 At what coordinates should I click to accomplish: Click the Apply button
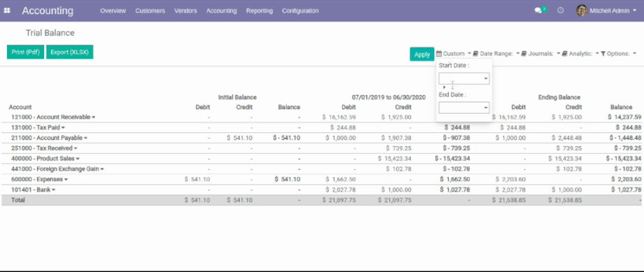(x=422, y=55)
